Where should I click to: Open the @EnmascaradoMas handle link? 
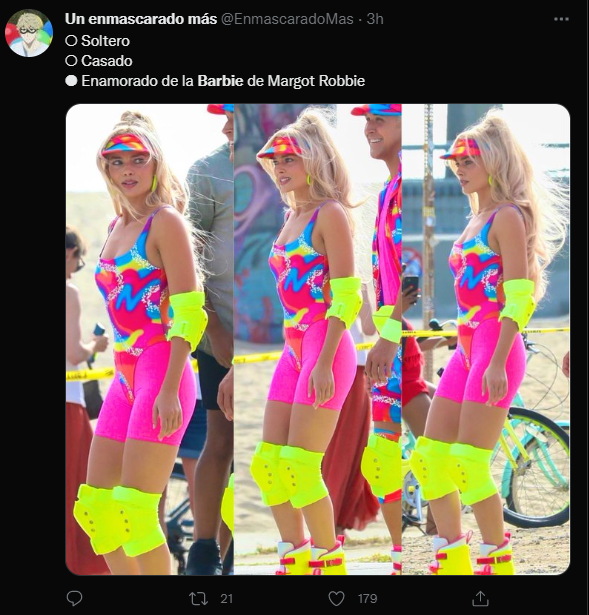(287, 19)
